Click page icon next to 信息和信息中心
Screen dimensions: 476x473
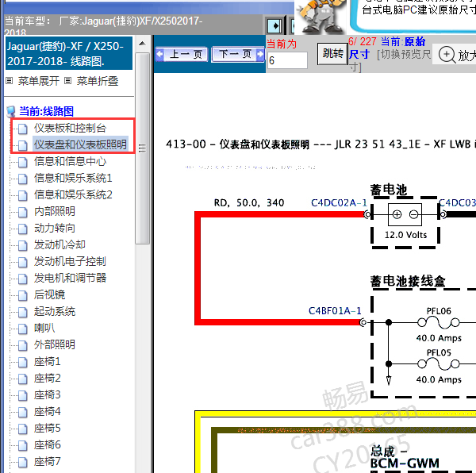(22, 163)
